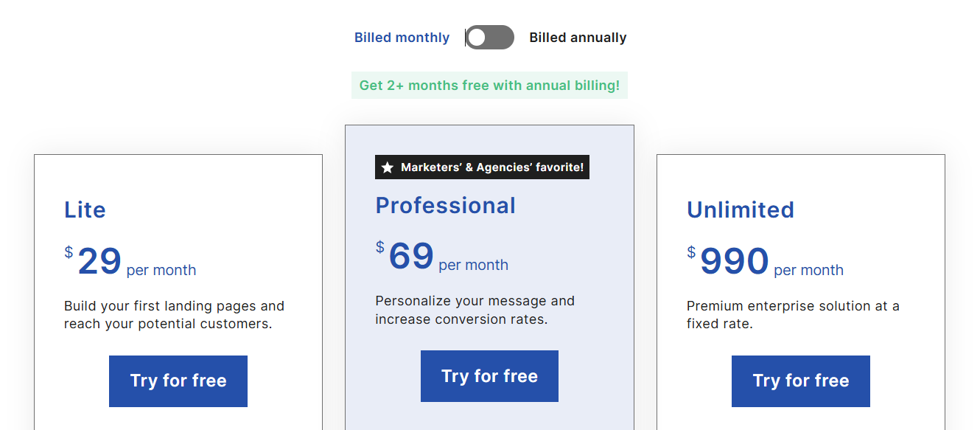980x430 pixels.
Task: Click Try for free under the Lite plan
Action: 178,381
